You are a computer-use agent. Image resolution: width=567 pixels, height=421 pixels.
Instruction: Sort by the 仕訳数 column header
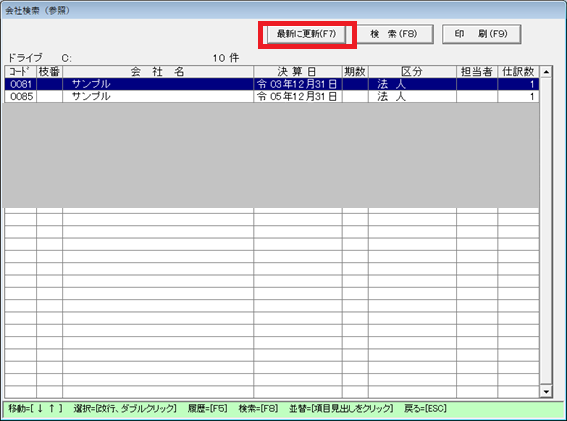tap(518, 72)
